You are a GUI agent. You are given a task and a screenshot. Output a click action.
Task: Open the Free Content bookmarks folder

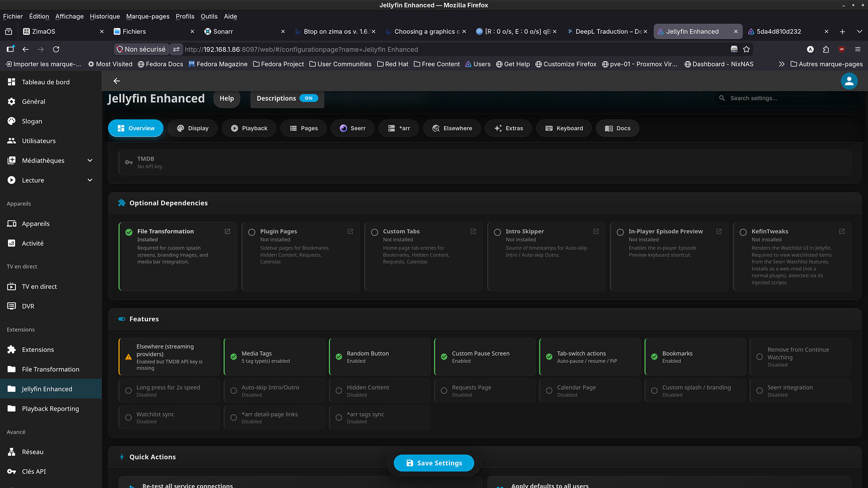point(437,64)
